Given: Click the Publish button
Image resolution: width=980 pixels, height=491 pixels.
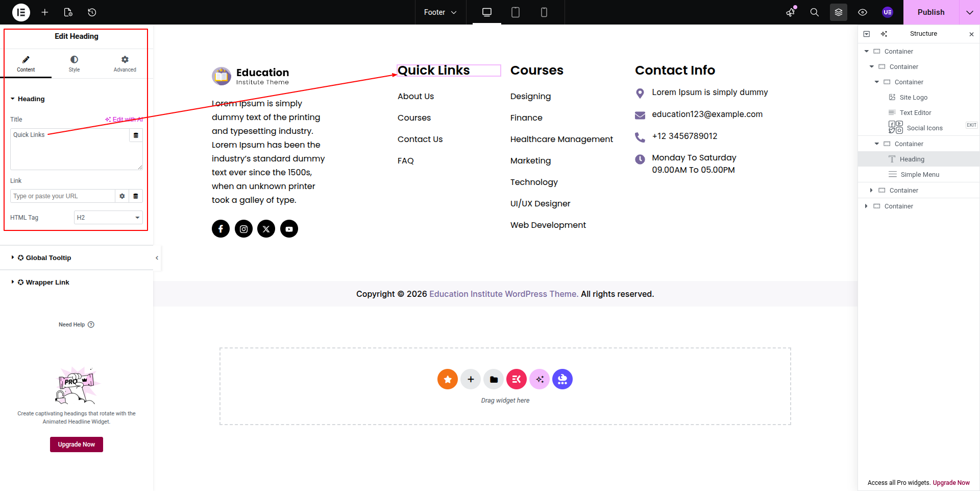Looking at the screenshot, I should pyautogui.click(x=930, y=12).
